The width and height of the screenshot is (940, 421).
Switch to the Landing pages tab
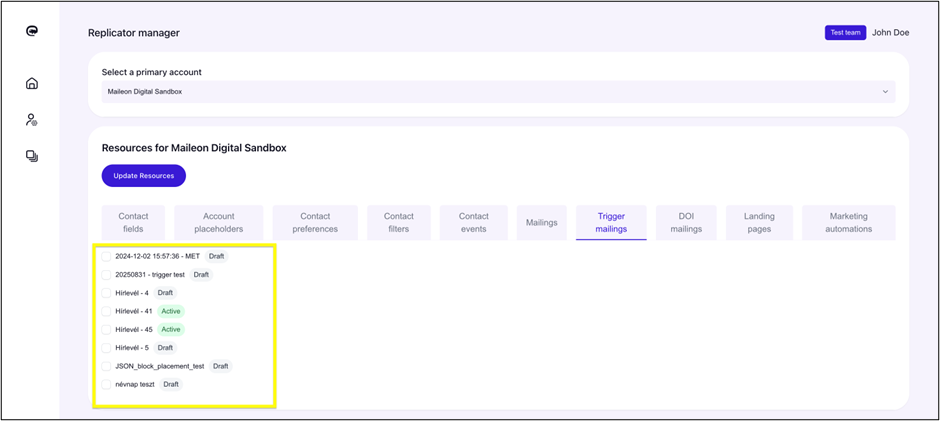760,222
